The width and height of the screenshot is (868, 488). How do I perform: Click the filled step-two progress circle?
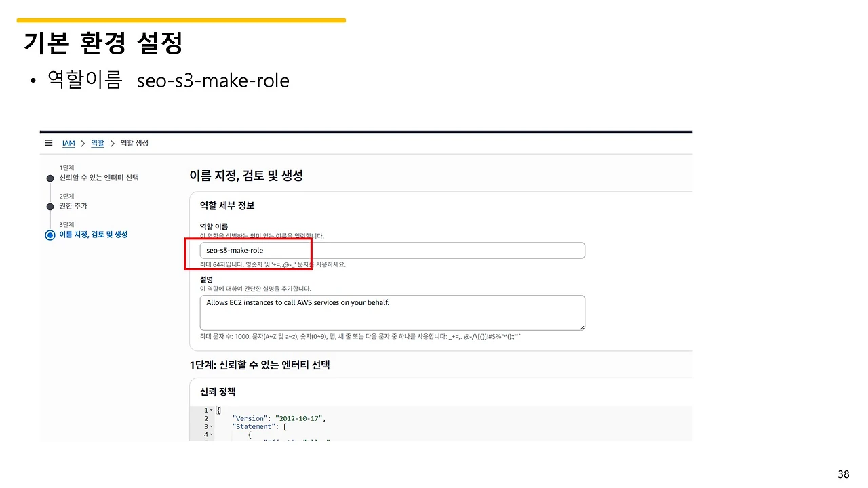pos(50,205)
